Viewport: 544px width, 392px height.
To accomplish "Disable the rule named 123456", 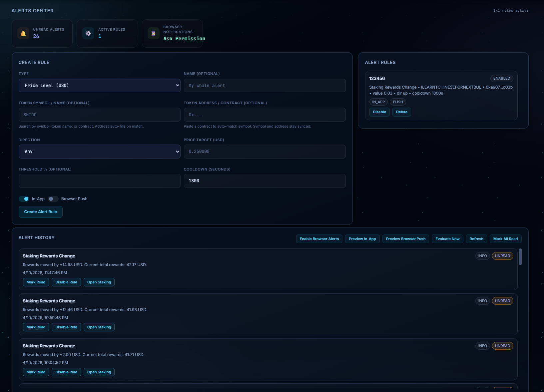I will [x=379, y=112].
